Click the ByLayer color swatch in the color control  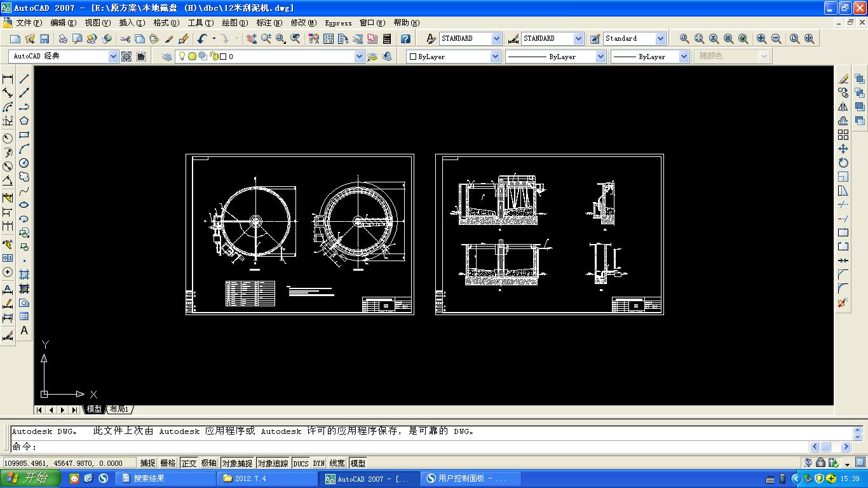412,57
